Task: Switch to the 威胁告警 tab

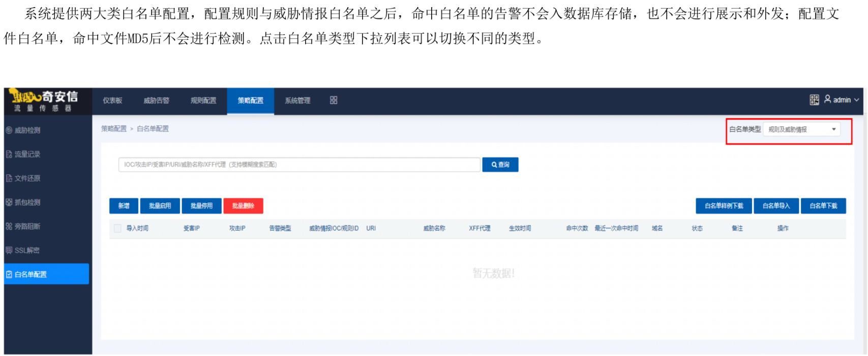Action: [156, 101]
